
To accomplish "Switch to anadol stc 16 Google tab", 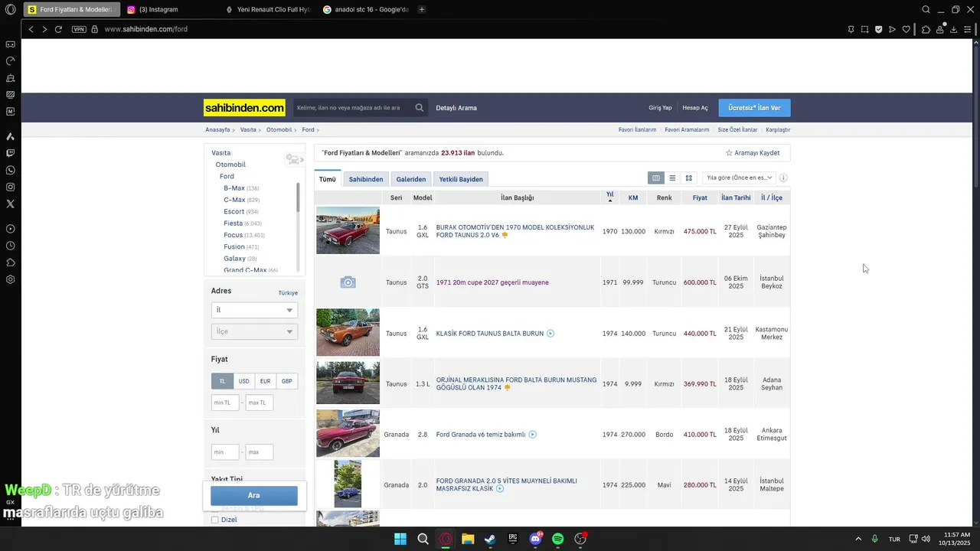I will (x=366, y=10).
